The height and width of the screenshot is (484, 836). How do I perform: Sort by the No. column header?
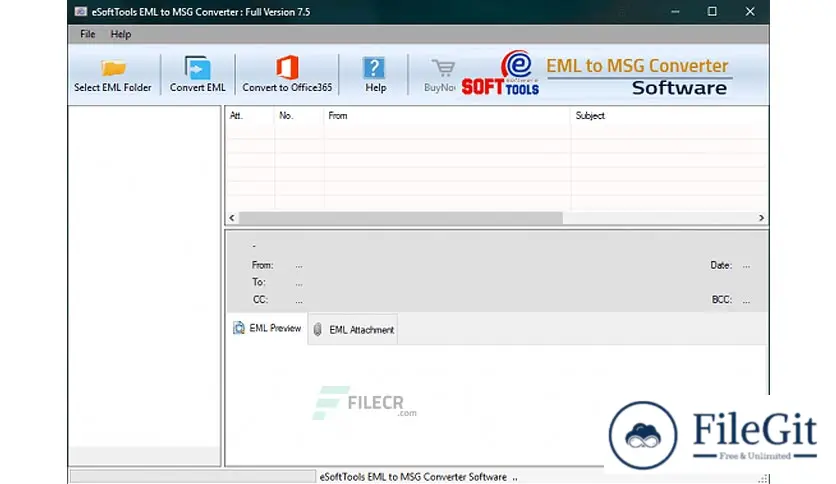(299, 116)
